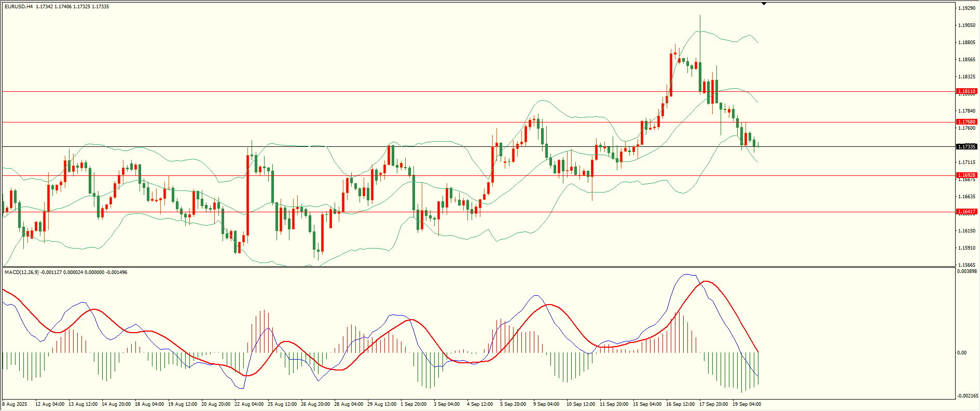Click the MACD(12,26,9) indicator label

(x=21, y=272)
